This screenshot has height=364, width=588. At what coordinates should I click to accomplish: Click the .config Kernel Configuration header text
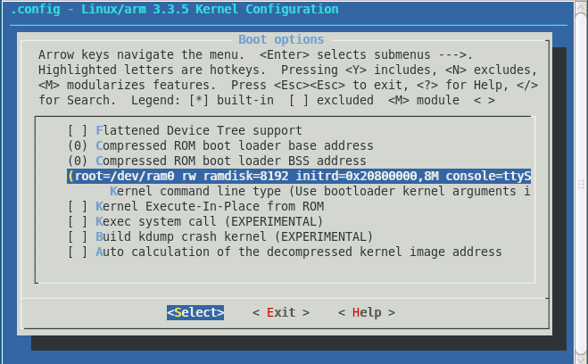[x=174, y=9]
